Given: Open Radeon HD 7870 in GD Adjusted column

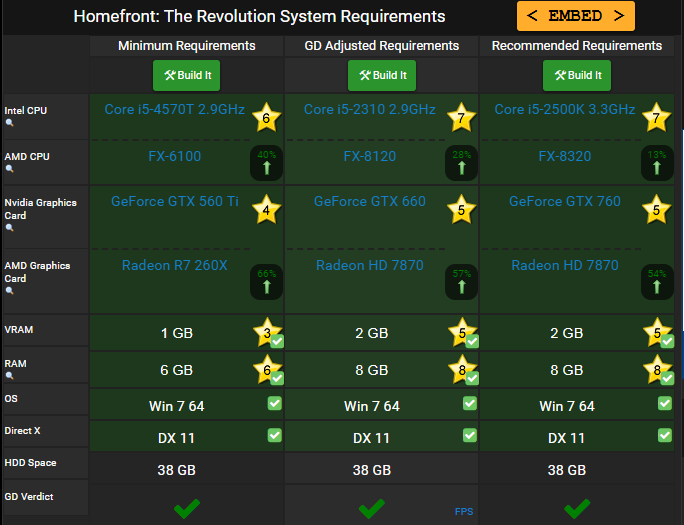Looking at the screenshot, I should pos(369,266).
